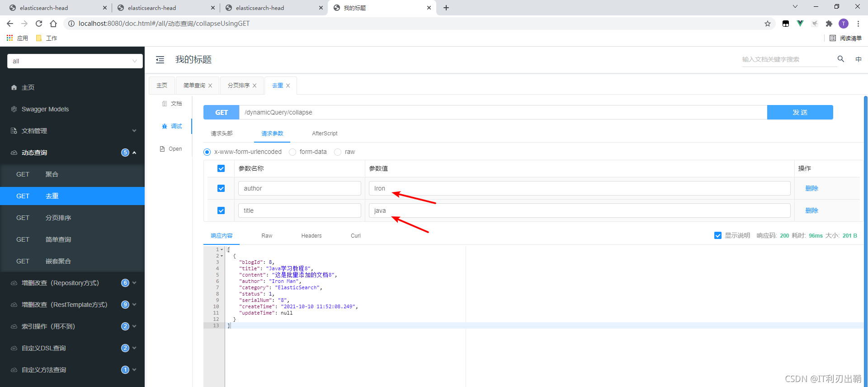Viewport: 868px width, 387px height.
Task: Open the GET 简单查询 API entry
Action: [72, 239]
